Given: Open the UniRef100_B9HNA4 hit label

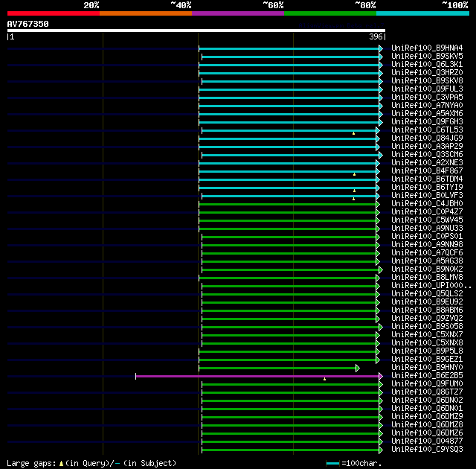Looking at the screenshot, I should click(427, 48).
